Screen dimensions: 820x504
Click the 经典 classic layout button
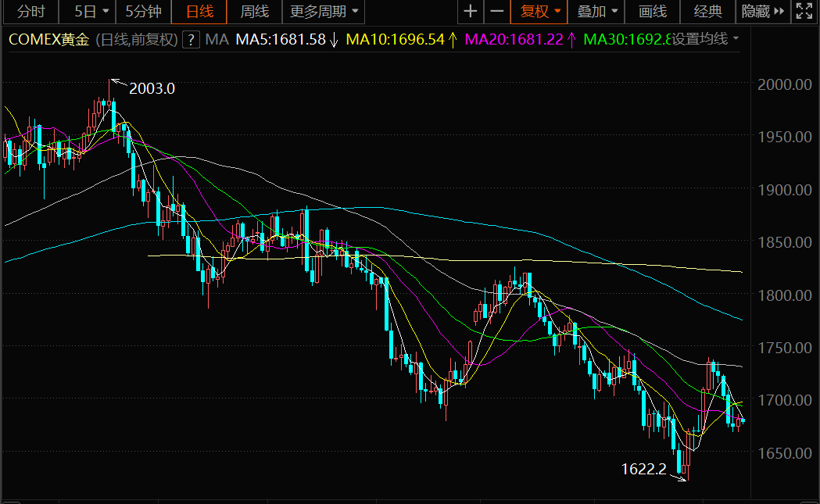point(708,12)
